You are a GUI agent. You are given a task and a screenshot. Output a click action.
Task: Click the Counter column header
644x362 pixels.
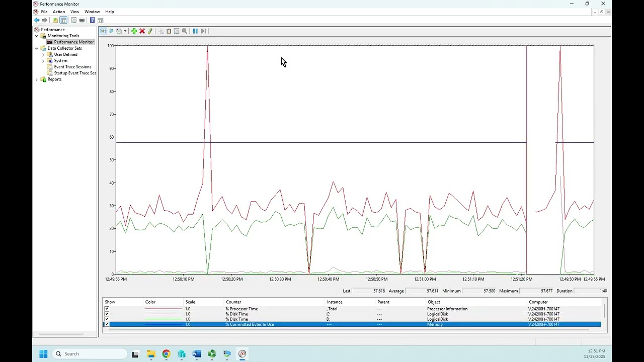pyautogui.click(x=274, y=302)
